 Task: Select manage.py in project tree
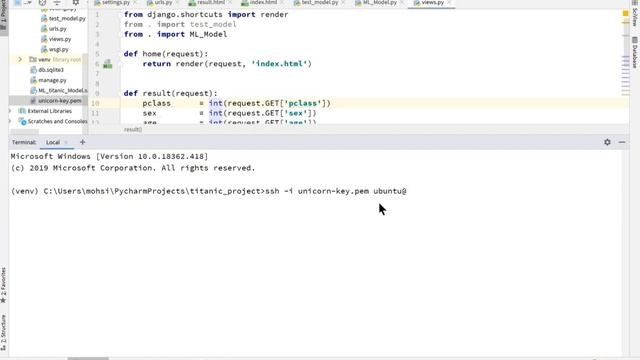[x=52, y=80]
